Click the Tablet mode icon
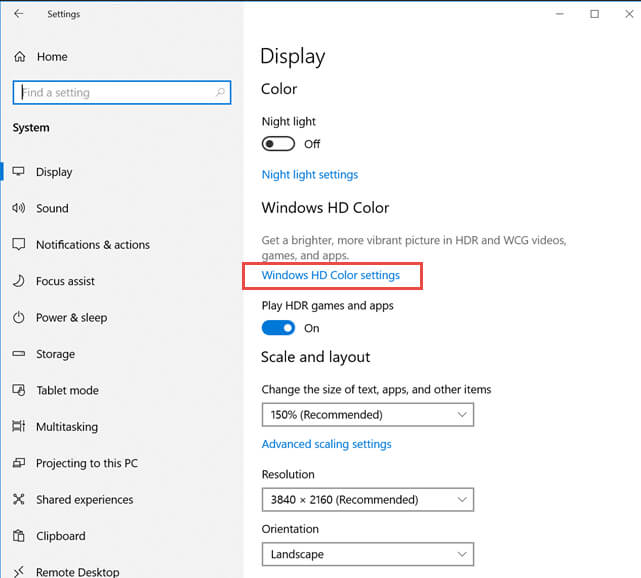This screenshot has height=578, width=641. [19, 390]
